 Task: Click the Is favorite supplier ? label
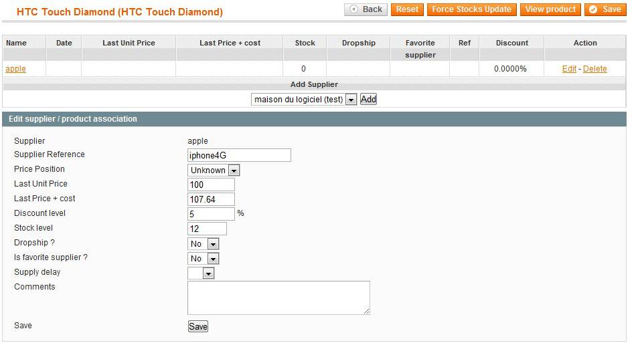pos(50,257)
